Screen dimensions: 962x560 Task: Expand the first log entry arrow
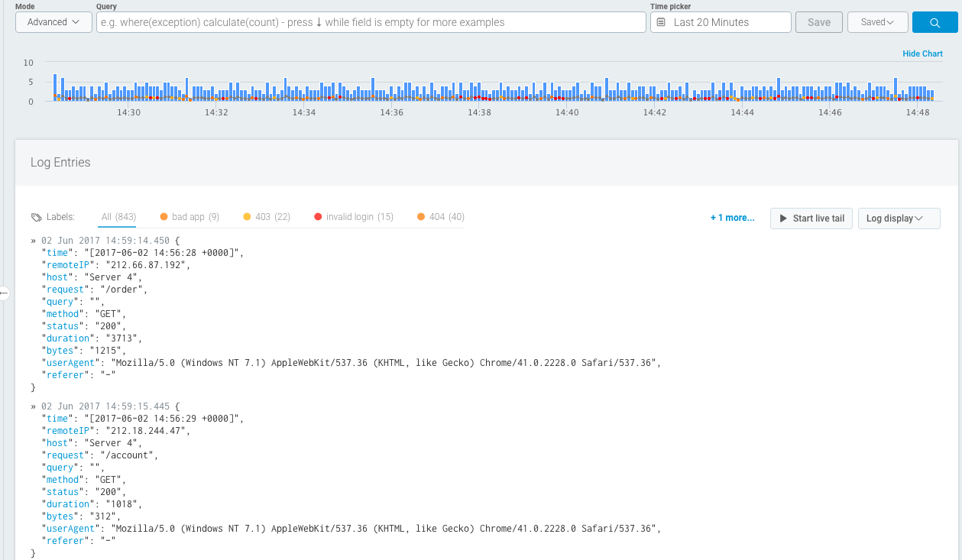pyautogui.click(x=34, y=240)
